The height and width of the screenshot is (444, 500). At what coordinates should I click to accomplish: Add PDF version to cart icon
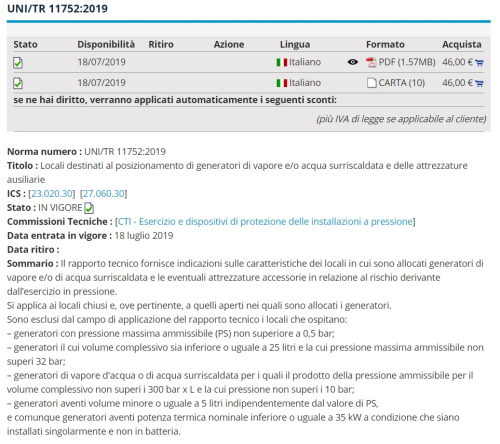coord(479,63)
